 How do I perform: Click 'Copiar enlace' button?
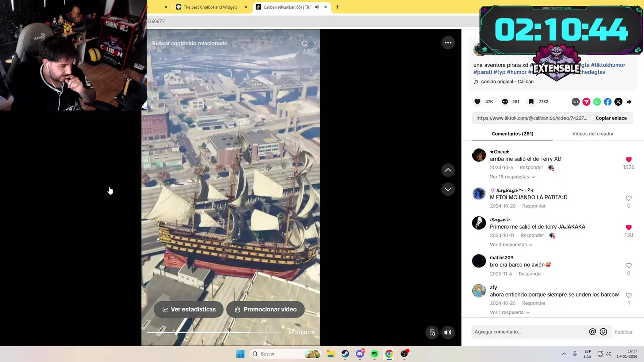[611, 118]
